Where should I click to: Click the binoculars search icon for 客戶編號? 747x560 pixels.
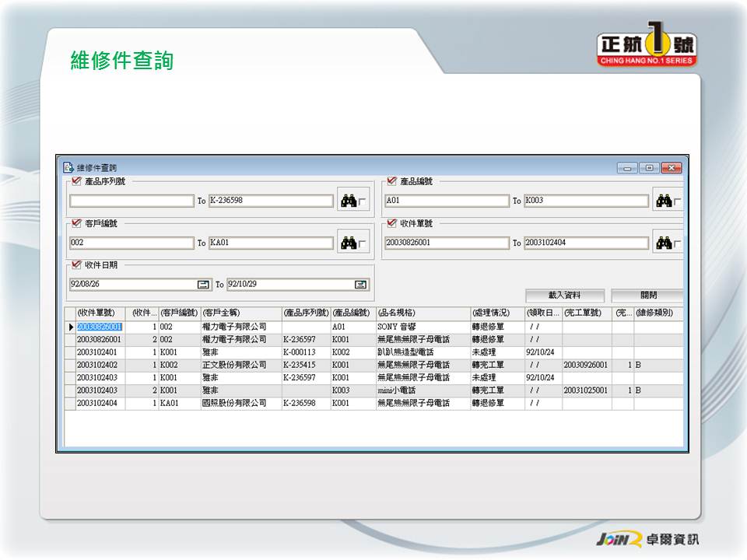[349, 243]
